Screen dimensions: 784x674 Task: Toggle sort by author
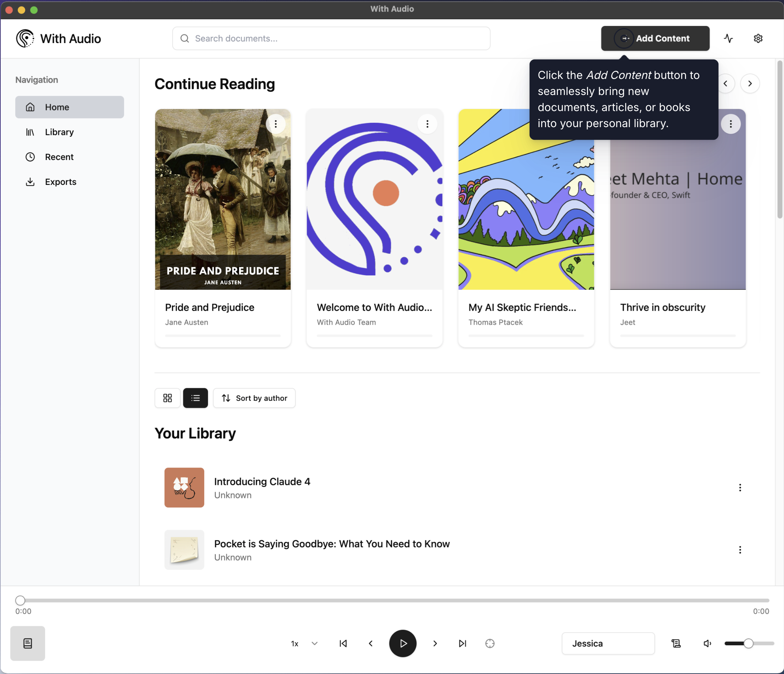pyautogui.click(x=254, y=398)
